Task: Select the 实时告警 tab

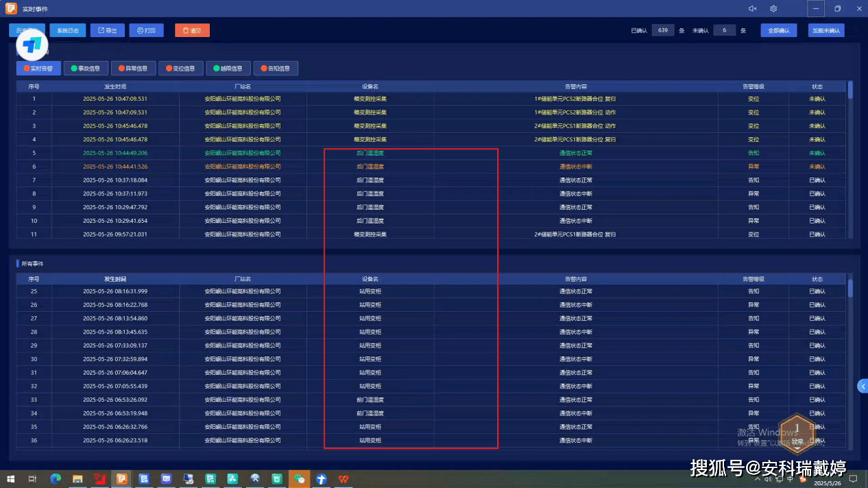Action: (x=38, y=68)
